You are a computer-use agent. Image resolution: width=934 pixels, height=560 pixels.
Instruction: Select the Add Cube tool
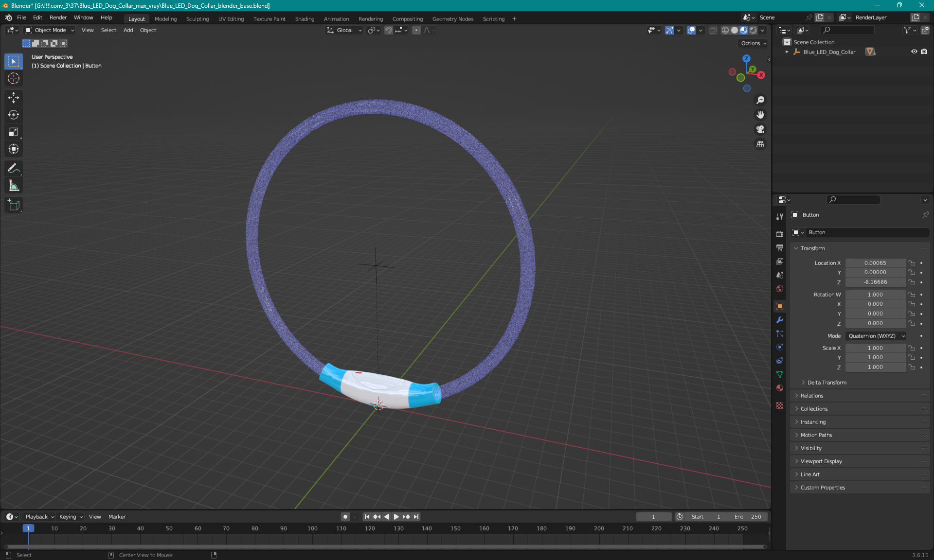click(14, 205)
